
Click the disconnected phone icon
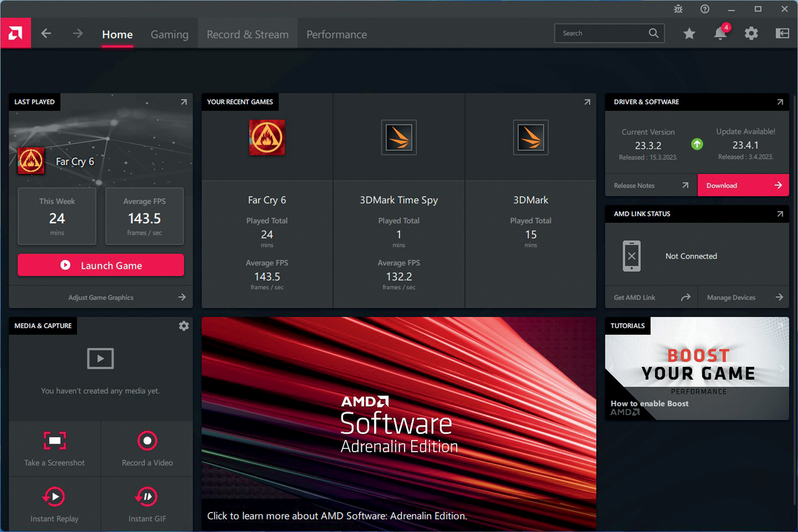tap(632, 256)
